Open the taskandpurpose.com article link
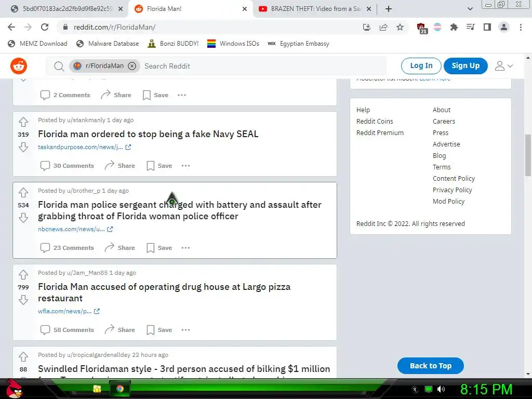This screenshot has height=399, width=532. click(85, 147)
